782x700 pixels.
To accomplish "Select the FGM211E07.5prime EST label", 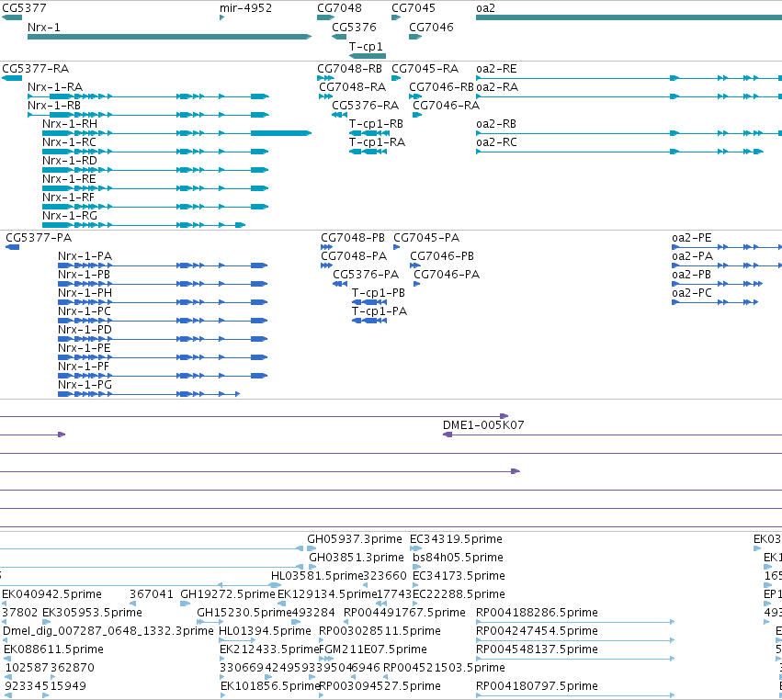I will (x=373, y=649).
